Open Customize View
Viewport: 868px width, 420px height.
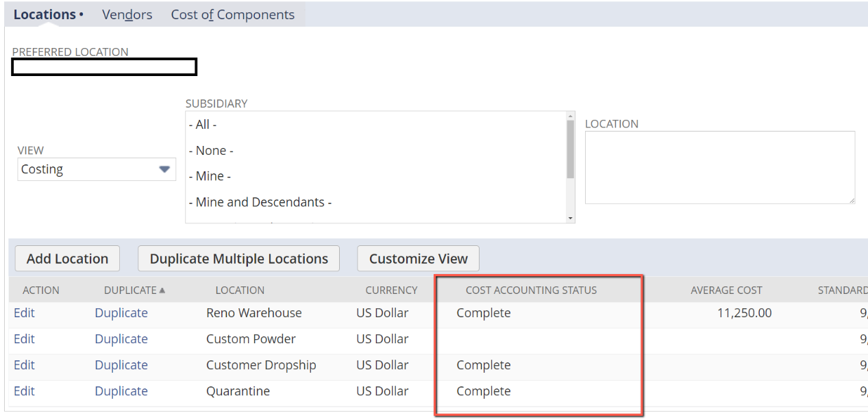coord(417,258)
